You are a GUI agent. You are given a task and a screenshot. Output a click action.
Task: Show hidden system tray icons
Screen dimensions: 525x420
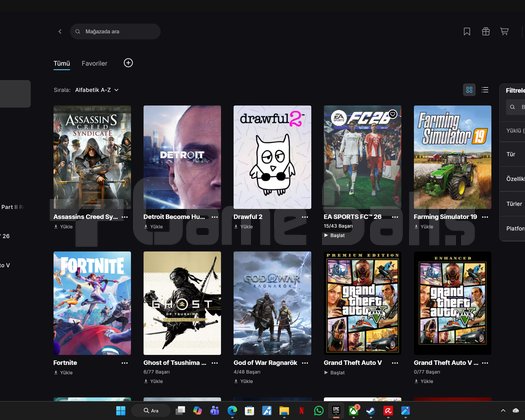coord(503,411)
